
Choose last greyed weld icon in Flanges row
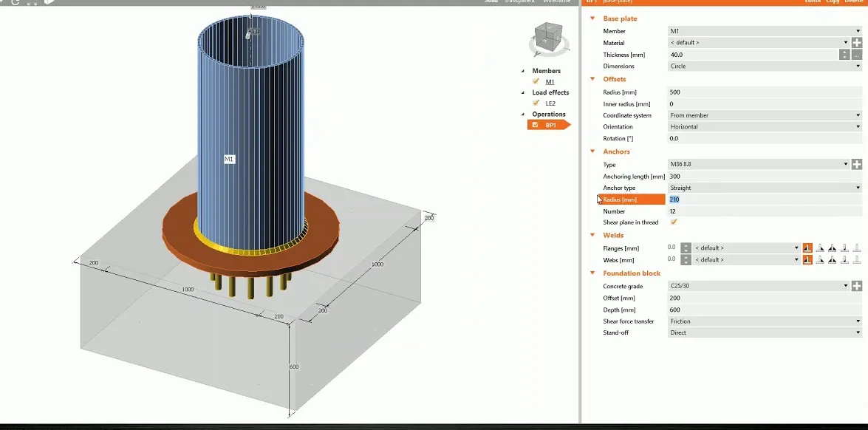(x=857, y=248)
